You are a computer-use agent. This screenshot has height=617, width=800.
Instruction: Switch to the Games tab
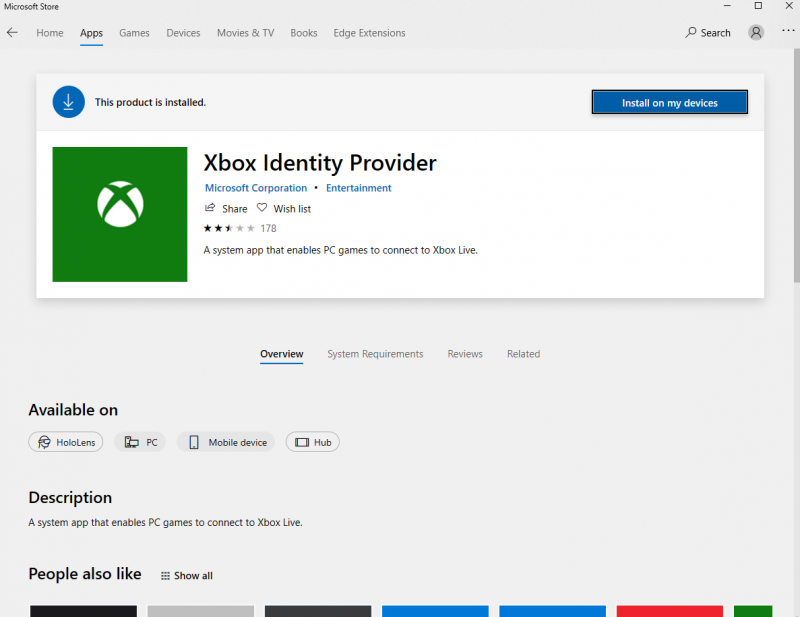coord(134,33)
